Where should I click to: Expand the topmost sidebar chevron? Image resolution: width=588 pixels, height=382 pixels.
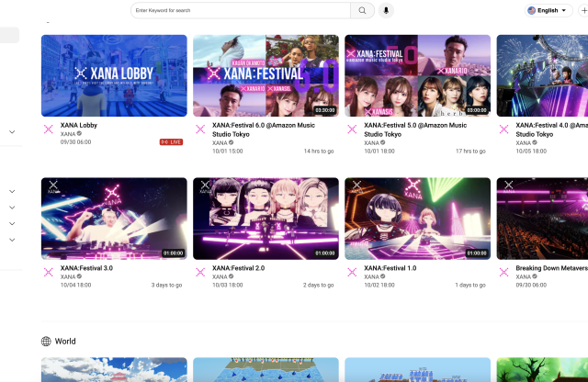click(12, 131)
